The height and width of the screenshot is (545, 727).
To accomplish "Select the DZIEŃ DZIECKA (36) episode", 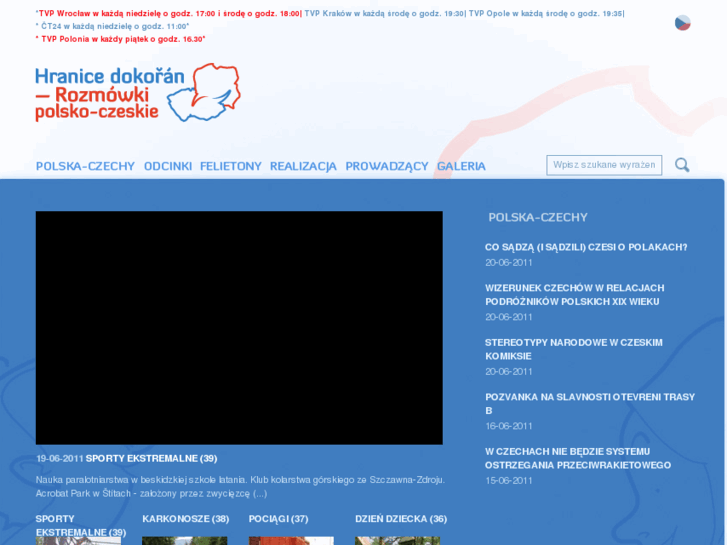I will pyautogui.click(x=401, y=519).
